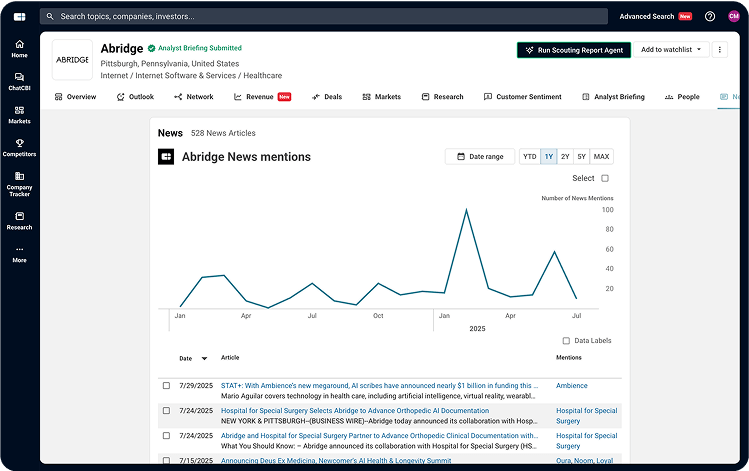Switch to the Deals tab
The width and height of the screenshot is (749, 471).
(326, 97)
